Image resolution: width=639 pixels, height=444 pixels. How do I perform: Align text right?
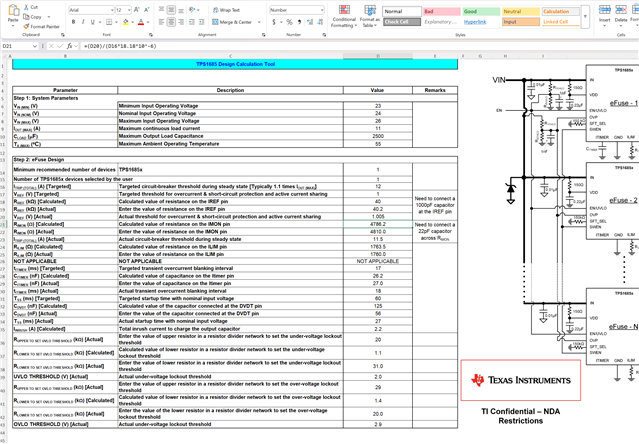[181, 22]
